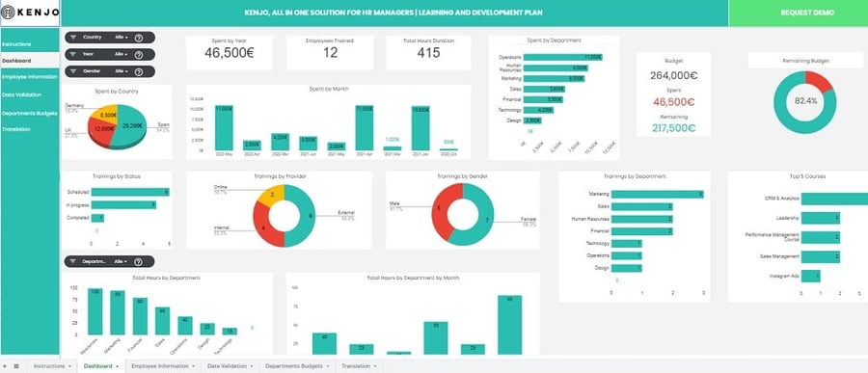Click the Employees Trained value 12
The height and width of the screenshot is (373, 868).
[330, 53]
